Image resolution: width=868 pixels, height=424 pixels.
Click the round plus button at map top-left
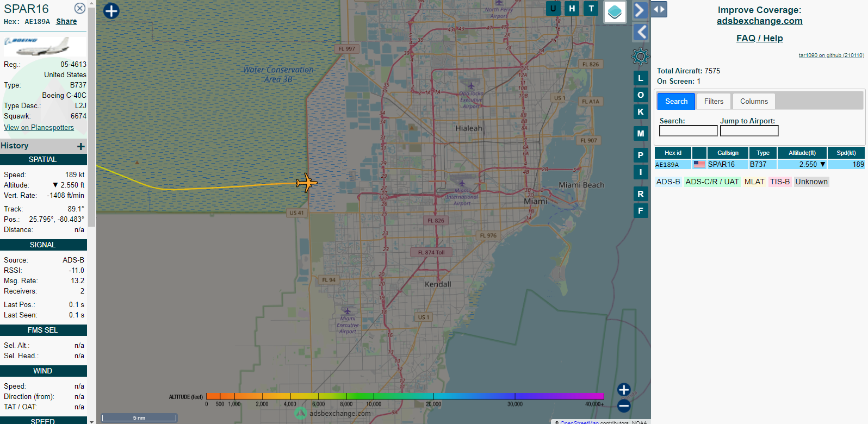tap(111, 11)
